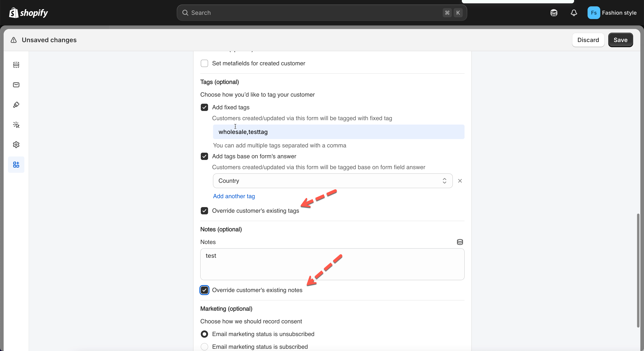Screen dimensions: 644x351
Task: Select Email marketing status is subscribed
Action: point(204,347)
